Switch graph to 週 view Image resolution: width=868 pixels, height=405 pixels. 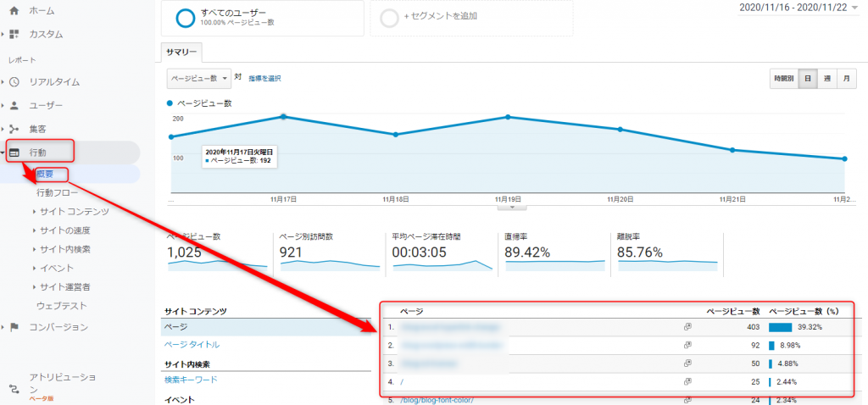827,79
